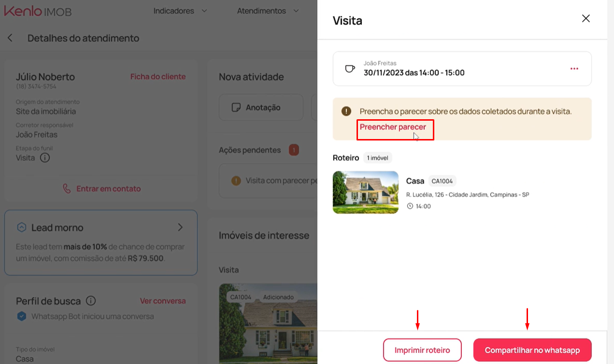Click the Imprimir roteiro button
This screenshot has width=614, height=364.
tap(422, 350)
